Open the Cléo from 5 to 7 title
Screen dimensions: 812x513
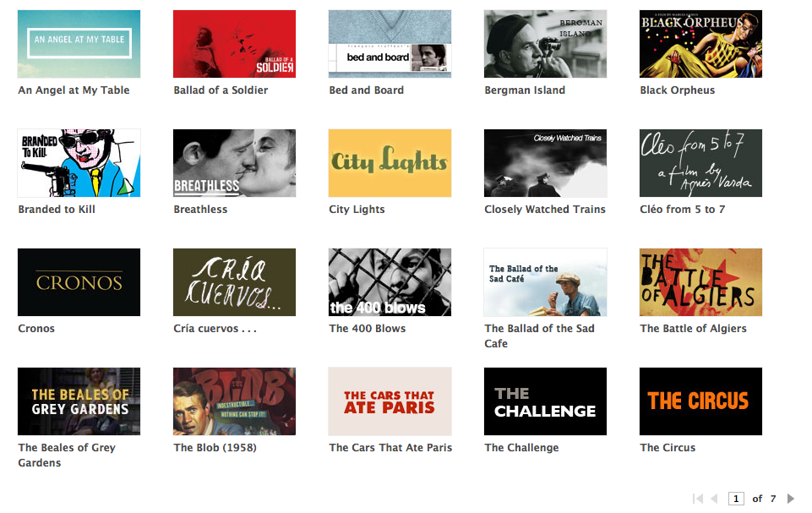(x=682, y=210)
